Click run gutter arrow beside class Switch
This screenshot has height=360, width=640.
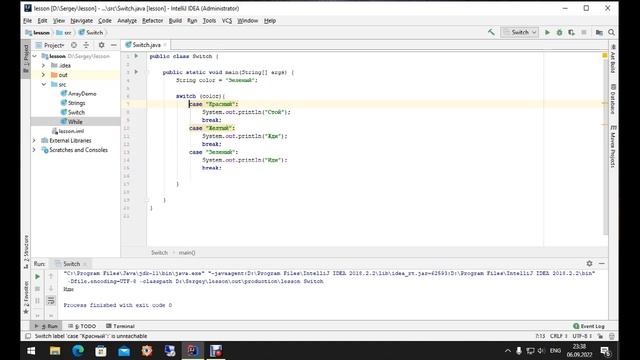click(136, 56)
